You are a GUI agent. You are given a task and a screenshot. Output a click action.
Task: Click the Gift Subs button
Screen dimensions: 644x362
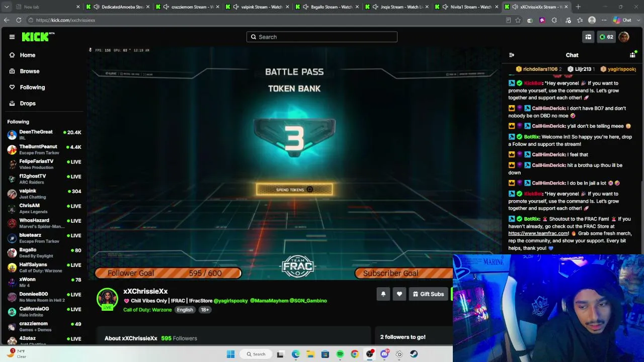(x=428, y=294)
